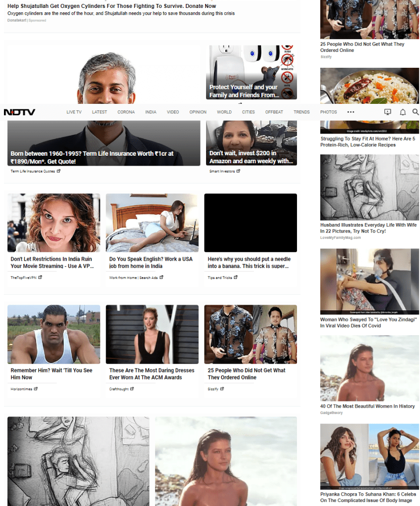Click external link icon next to Tips and Tricks
Screen dimensions: 420x506
tap(236, 277)
